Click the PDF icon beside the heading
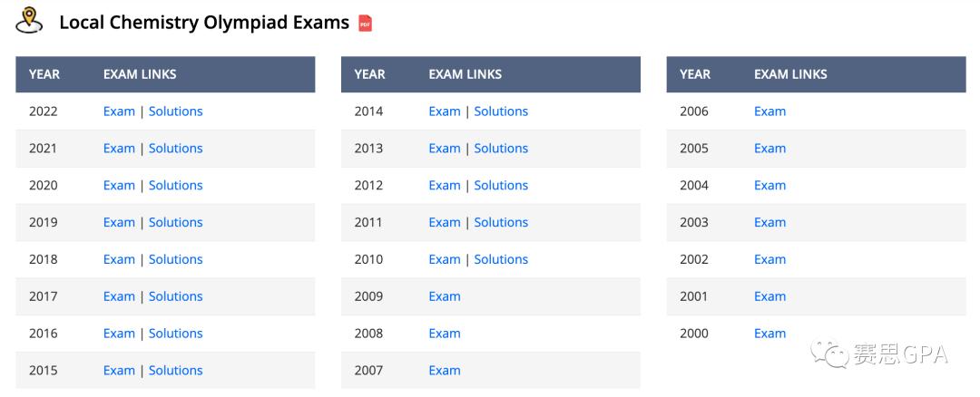Image resolution: width=980 pixels, height=397 pixels. click(x=366, y=24)
